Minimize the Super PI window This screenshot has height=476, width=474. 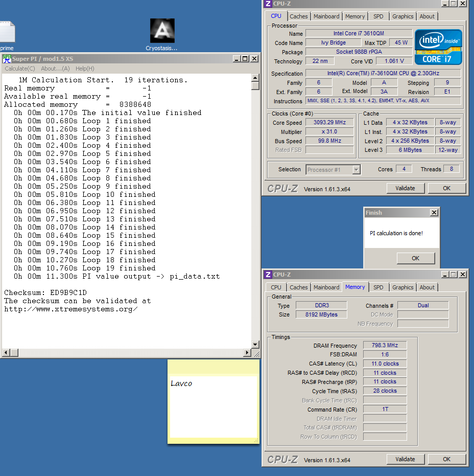pos(237,59)
